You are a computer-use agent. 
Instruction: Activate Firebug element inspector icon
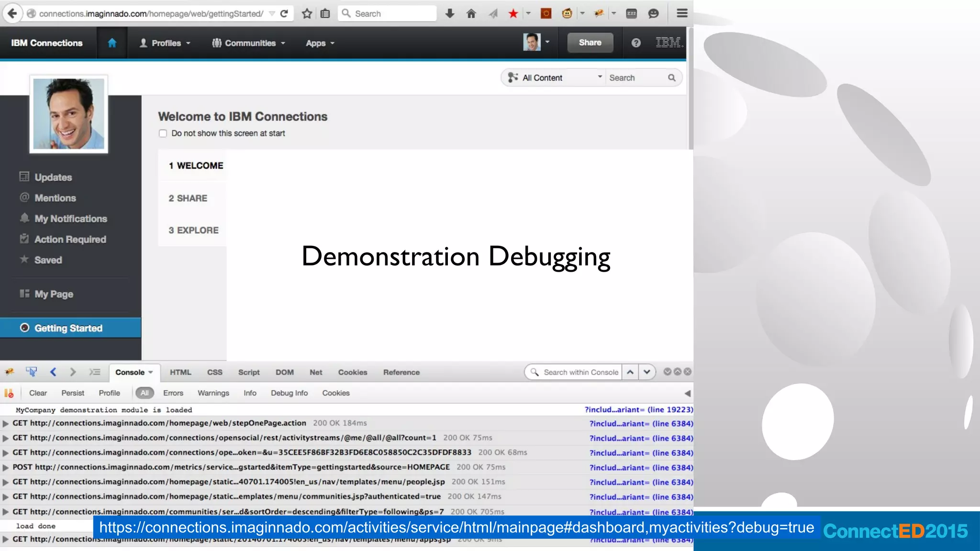32,372
